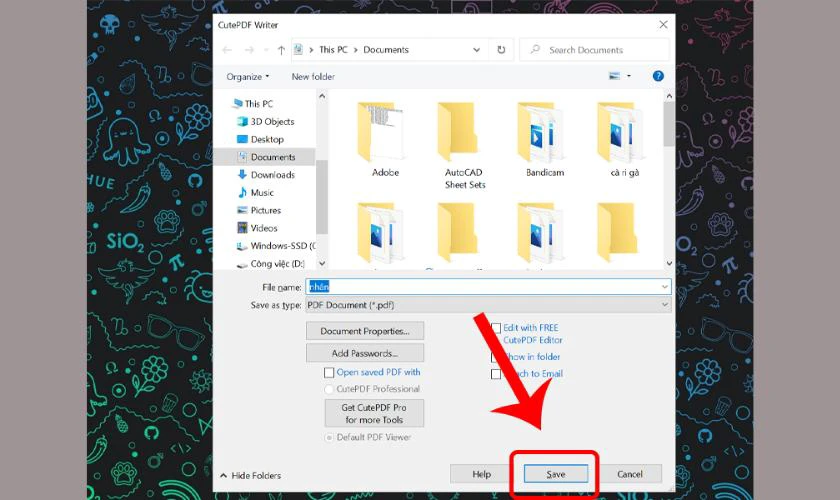Select Music in the sidebar
The image size is (840, 500).
pyautogui.click(x=255, y=192)
